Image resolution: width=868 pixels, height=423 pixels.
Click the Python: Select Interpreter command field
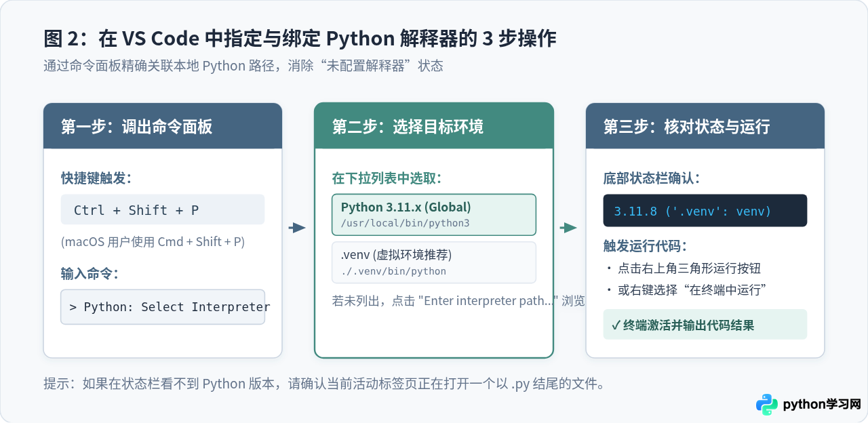point(163,307)
